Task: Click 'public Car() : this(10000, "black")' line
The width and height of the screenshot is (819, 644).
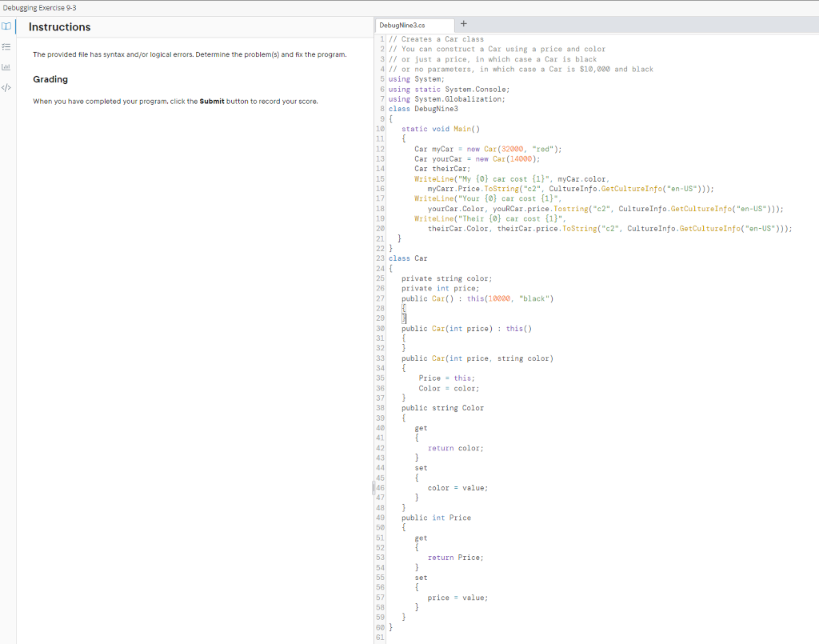Action: tap(477, 298)
